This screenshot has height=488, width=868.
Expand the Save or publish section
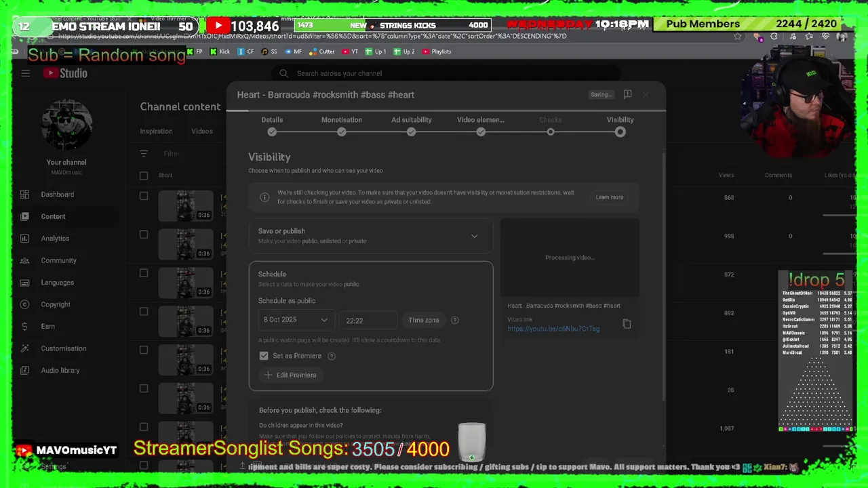pyautogui.click(x=370, y=236)
